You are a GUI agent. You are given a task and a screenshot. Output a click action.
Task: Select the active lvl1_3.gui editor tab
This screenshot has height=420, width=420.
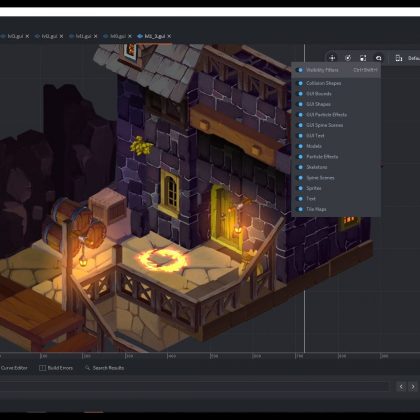click(154, 36)
